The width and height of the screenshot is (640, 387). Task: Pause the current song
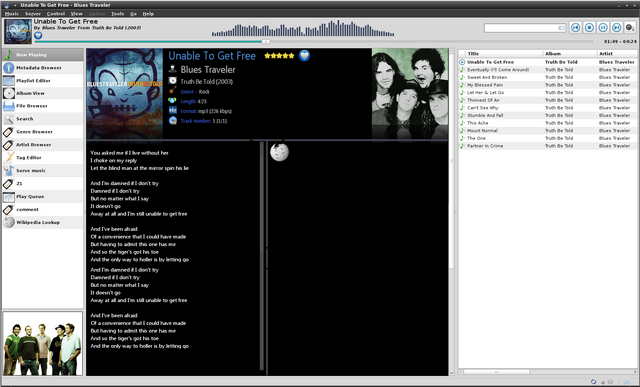pos(603,27)
